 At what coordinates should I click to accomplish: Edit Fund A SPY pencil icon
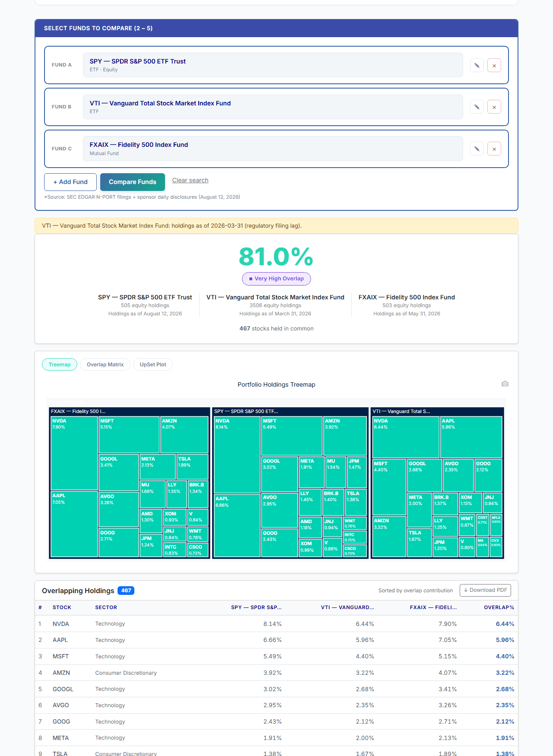coord(477,65)
